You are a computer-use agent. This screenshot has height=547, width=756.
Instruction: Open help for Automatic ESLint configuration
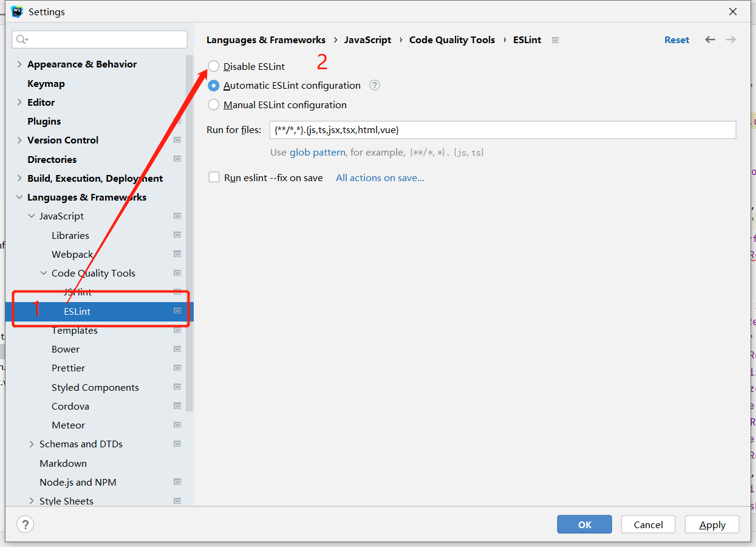(374, 85)
